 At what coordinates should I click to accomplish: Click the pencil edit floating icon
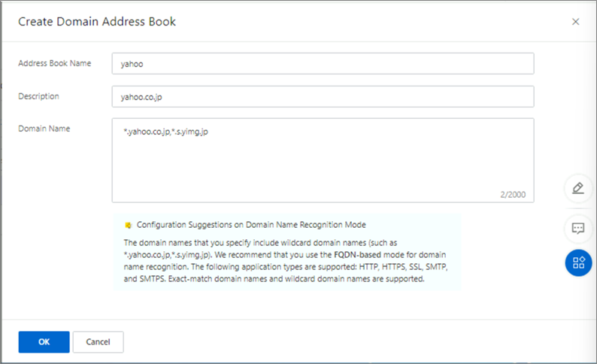point(578,188)
